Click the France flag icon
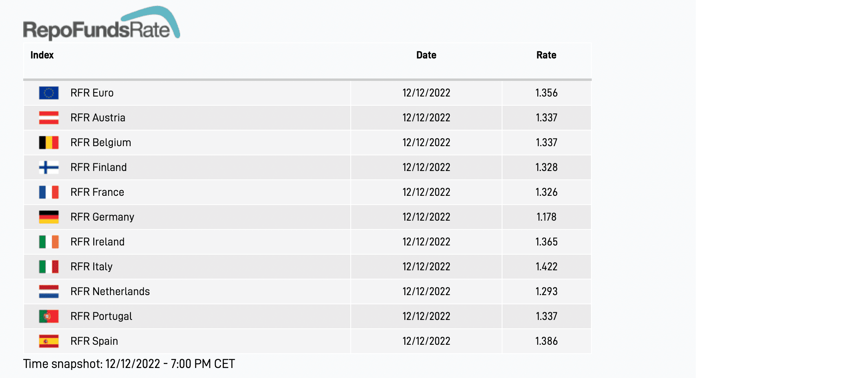Screen dimensions: 868x378 click(x=49, y=192)
